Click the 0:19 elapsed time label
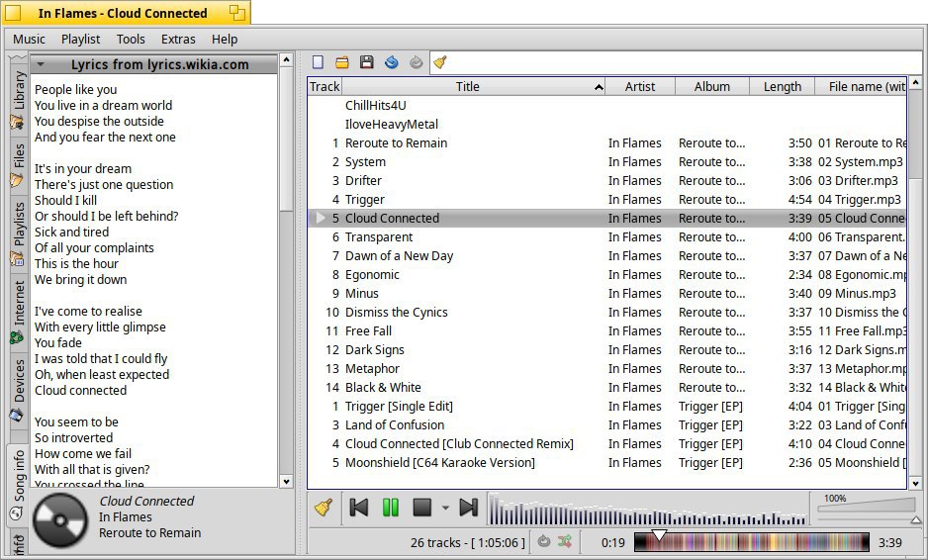 [x=612, y=543]
